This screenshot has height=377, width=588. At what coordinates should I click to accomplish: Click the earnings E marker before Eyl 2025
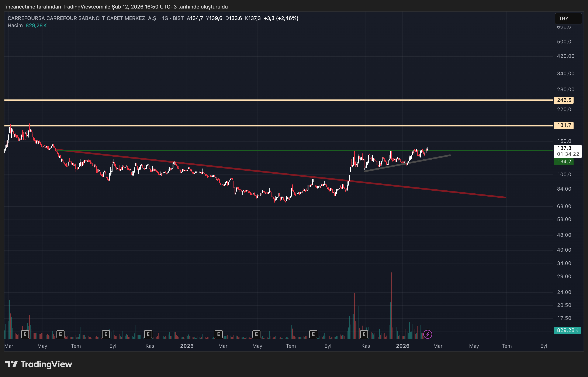313,334
